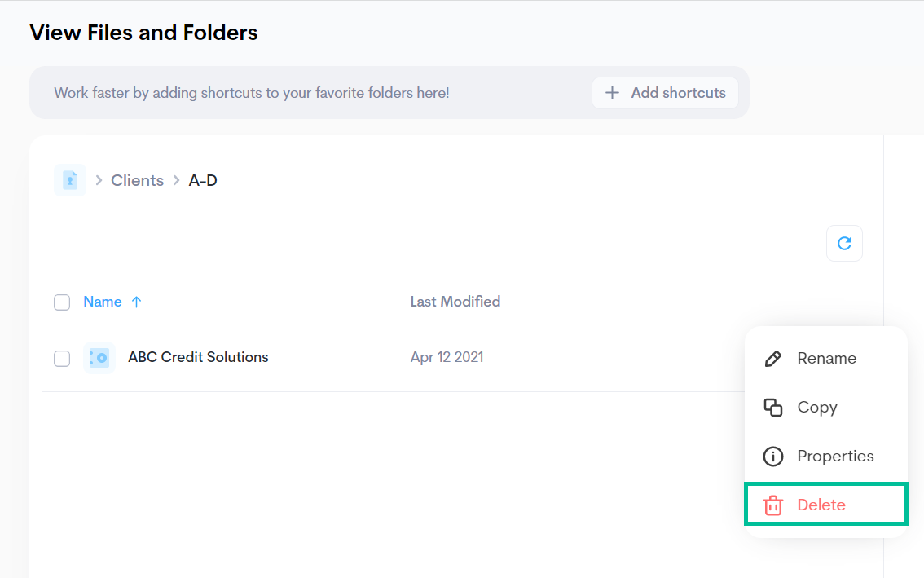Click the root folder icon in breadcrumb

click(x=70, y=180)
